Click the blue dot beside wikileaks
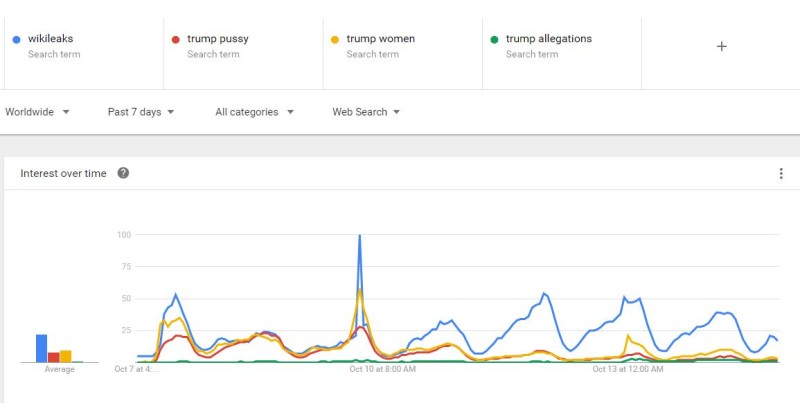The height and width of the screenshot is (420, 800). (x=16, y=39)
